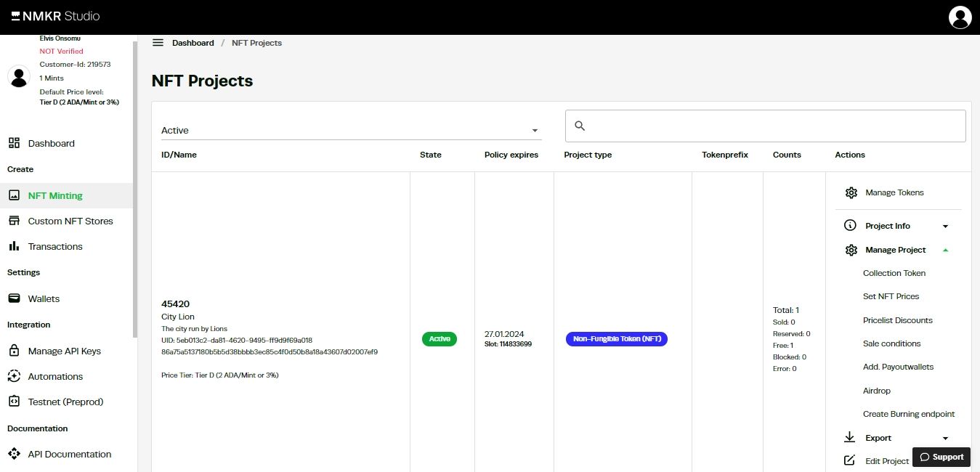980x472 pixels.
Task: Click the hamburger menu icon beside Dashboard breadcrumb
Action: tap(158, 43)
